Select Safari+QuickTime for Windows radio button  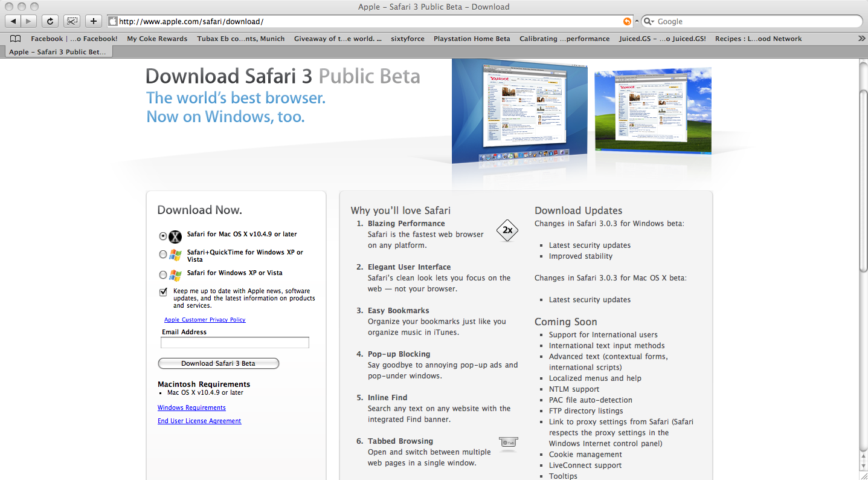(x=163, y=255)
